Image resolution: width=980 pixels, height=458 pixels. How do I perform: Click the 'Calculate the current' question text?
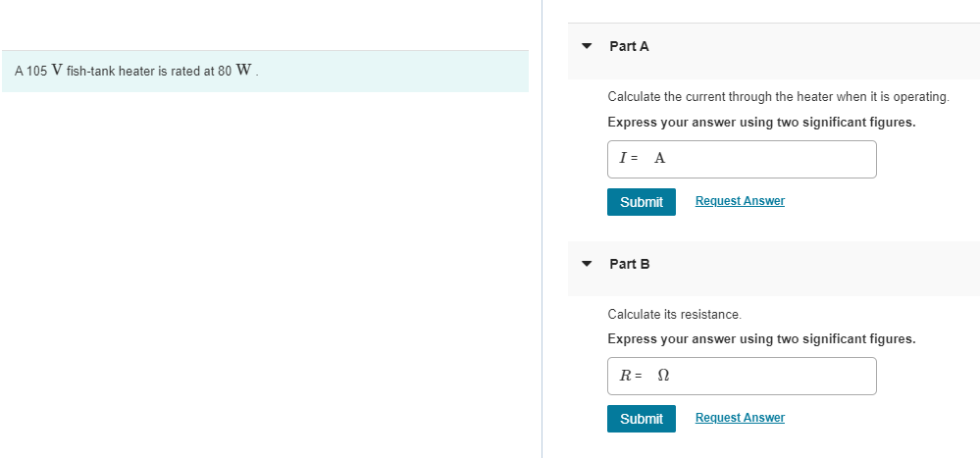click(778, 97)
